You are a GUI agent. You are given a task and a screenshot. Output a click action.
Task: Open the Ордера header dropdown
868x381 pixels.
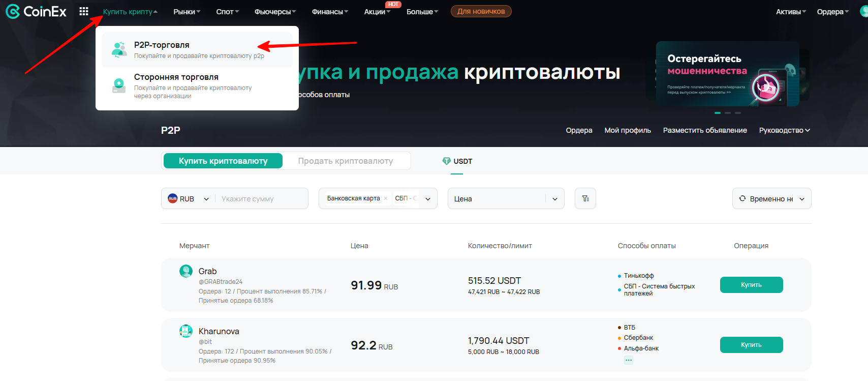tap(833, 12)
